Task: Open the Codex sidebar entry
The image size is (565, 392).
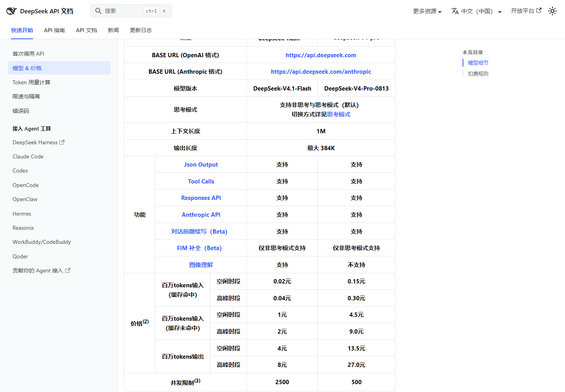Action: (x=59, y=171)
